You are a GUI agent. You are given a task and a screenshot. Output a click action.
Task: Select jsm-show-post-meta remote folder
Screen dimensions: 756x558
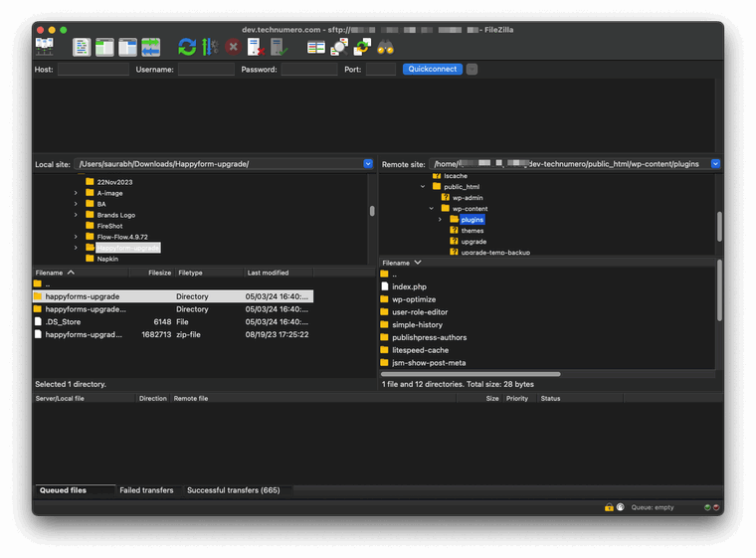429,363
